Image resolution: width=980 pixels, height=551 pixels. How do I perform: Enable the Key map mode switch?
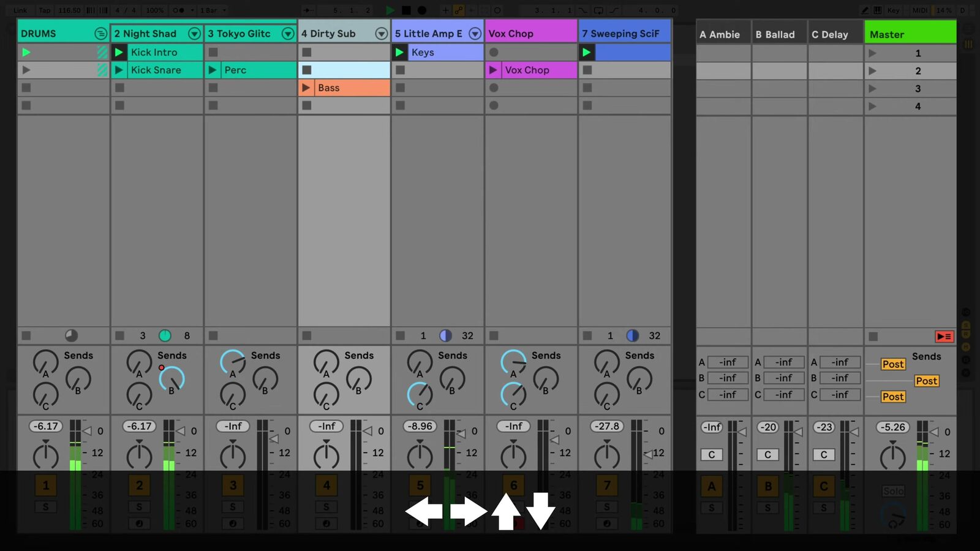(x=894, y=10)
